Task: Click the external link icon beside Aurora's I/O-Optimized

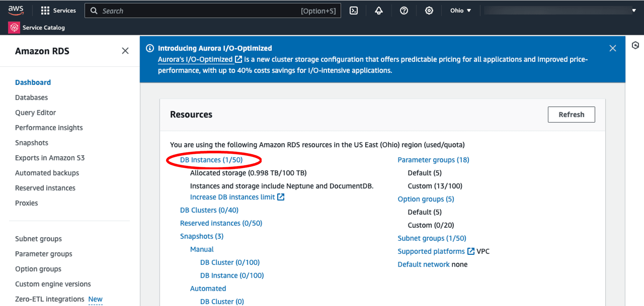Action: tap(239, 59)
